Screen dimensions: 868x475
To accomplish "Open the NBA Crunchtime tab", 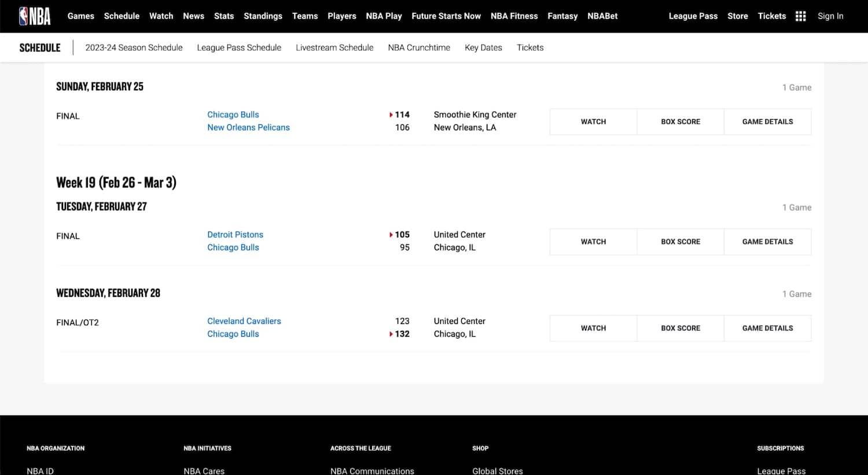I will (x=419, y=47).
